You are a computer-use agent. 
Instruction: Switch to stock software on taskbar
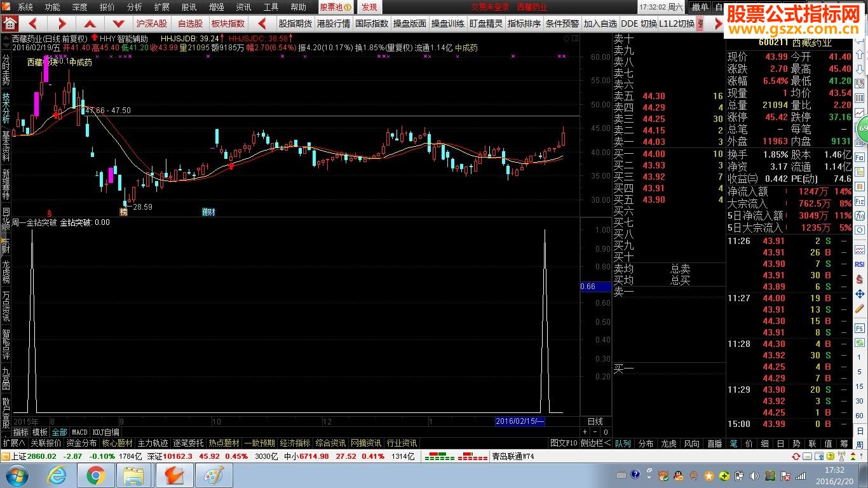(174, 475)
